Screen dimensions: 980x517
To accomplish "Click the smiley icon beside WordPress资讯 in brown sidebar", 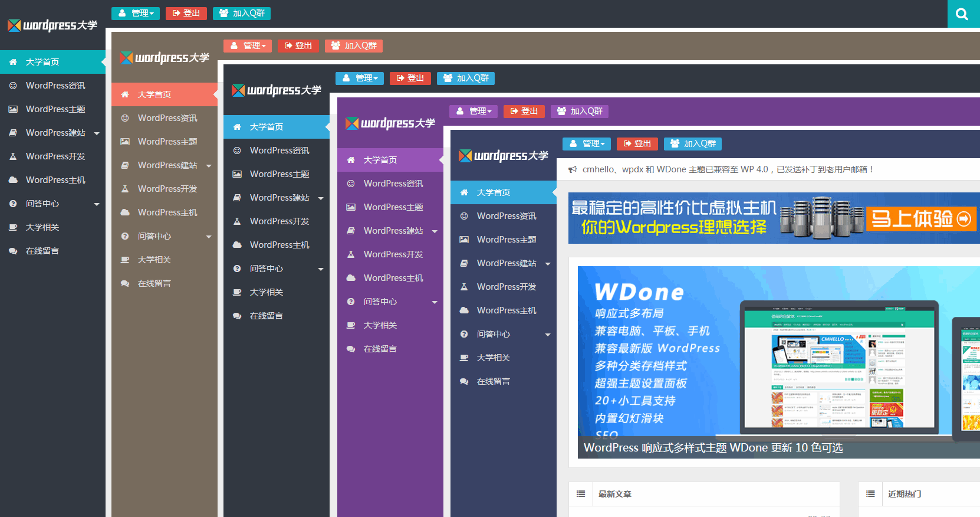I will coord(125,118).
